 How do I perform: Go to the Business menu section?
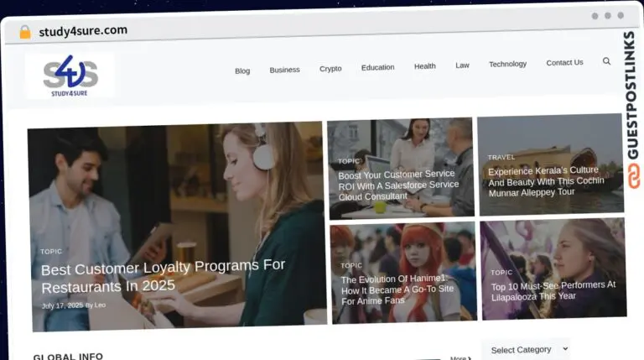284,70
